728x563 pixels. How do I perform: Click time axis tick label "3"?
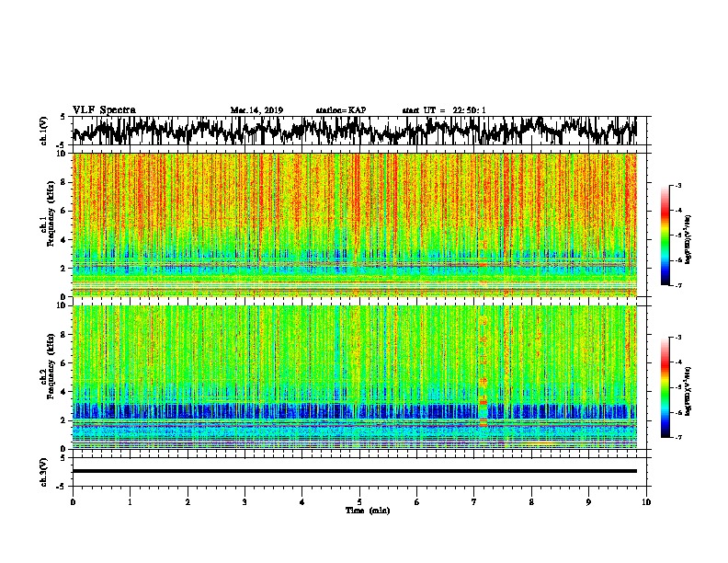(245, 502)
